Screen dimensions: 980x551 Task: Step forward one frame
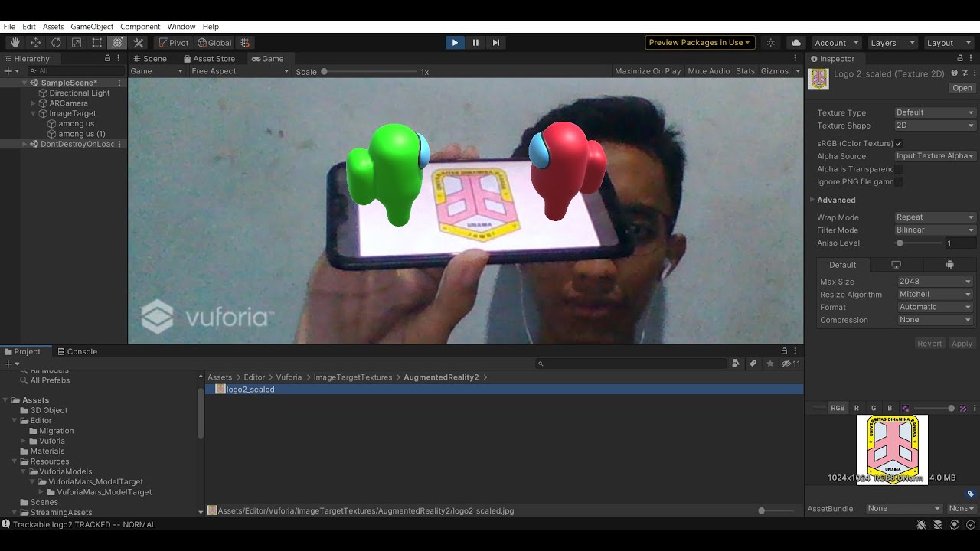(x=496, y=43)
